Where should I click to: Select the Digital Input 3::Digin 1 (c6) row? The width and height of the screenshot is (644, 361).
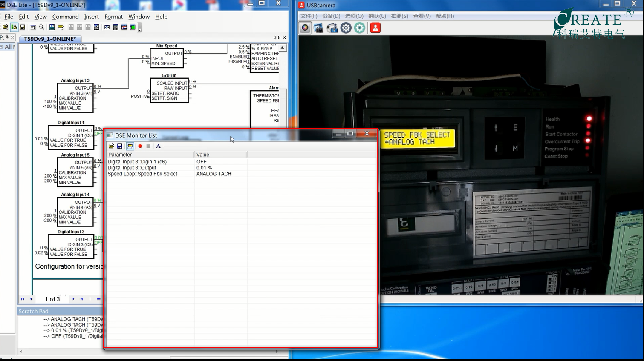241,162
